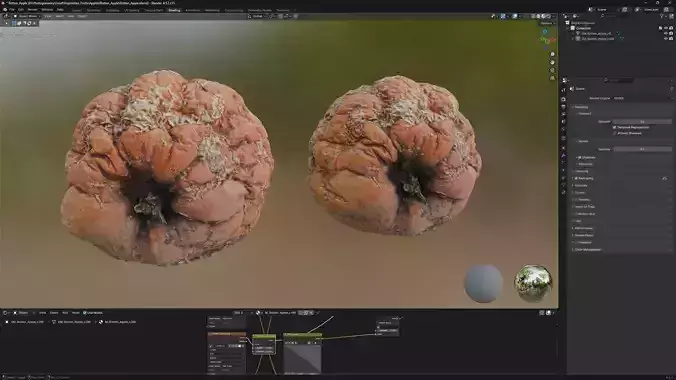The width and height of the screenshot is (676, 380).
Task: Open the Render Engine dropdown
Action: click(x=642, y=98)
